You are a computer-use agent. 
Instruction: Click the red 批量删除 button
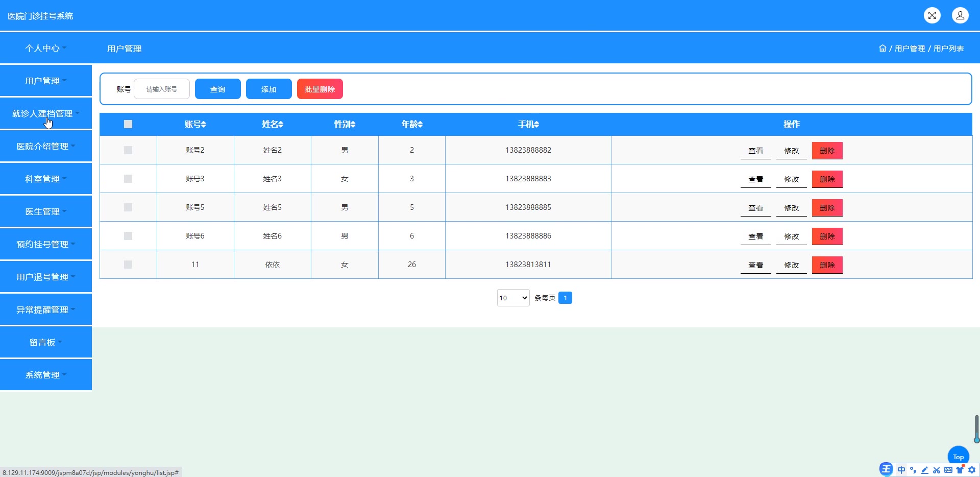(x=320, y=89)
